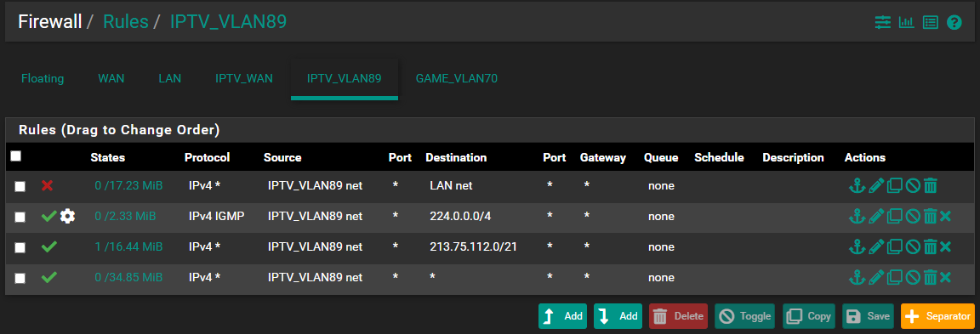Open the status graph icon in header
Viewport: 980px width, 334px height.
pyautogui.click(x=906, y=22)
